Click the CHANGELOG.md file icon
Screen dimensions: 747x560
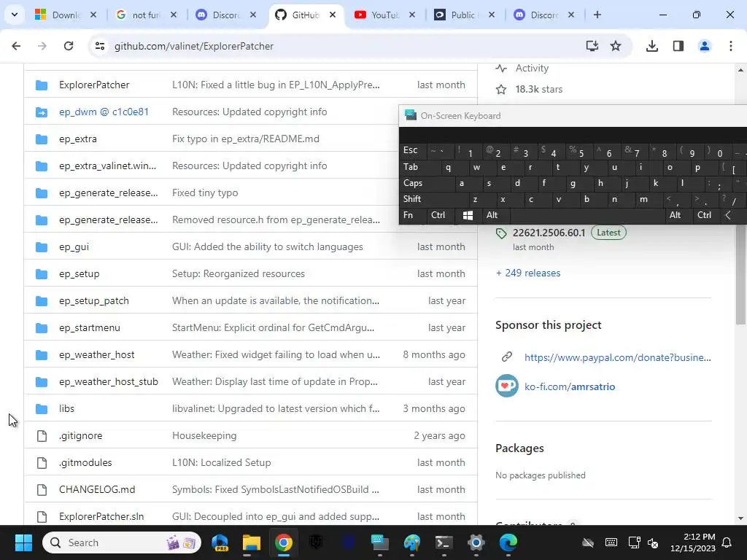[42, 489]
